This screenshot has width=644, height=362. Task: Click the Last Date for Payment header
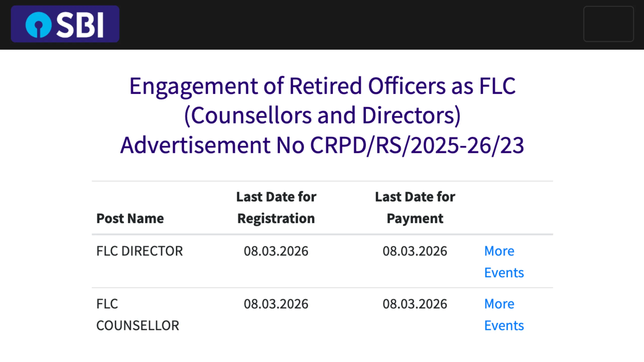click(415, 207)
